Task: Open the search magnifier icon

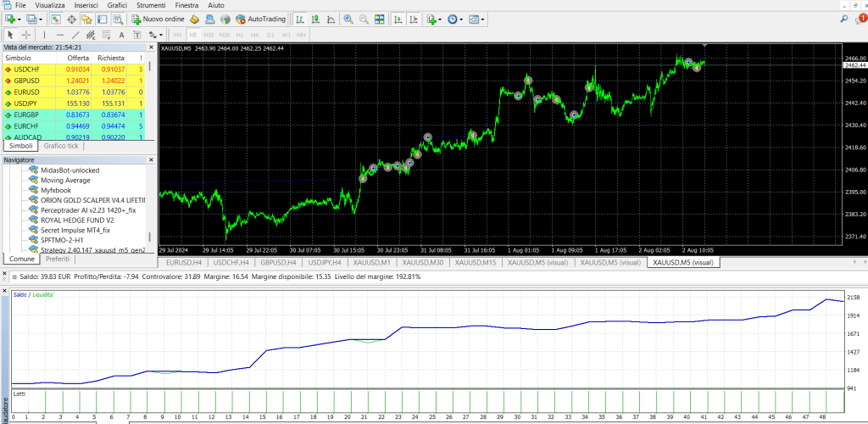Action: [x=844, y=20]
